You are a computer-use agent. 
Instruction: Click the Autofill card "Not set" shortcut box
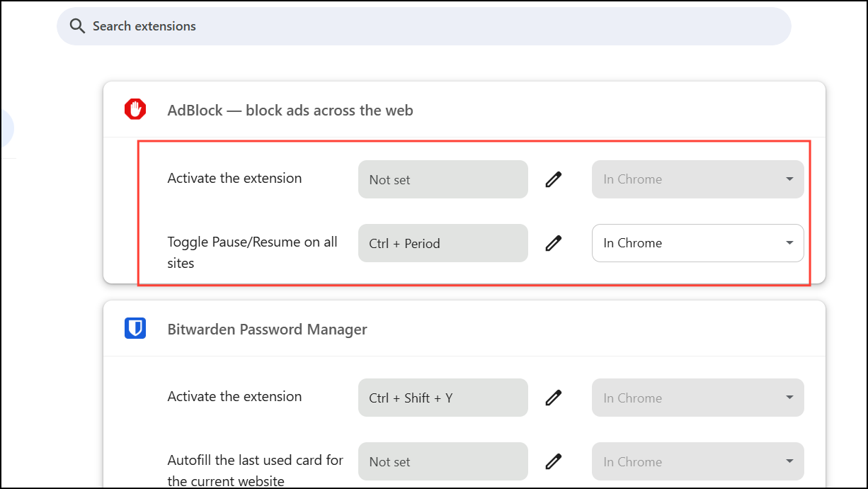point(442,461)
